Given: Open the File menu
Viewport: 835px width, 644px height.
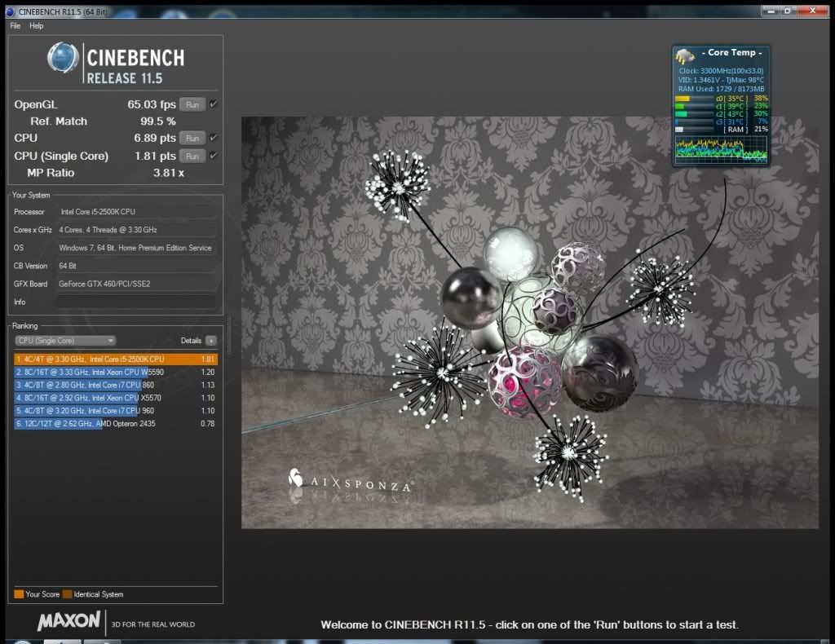Looking at the screenshot, I should (15, 26).
